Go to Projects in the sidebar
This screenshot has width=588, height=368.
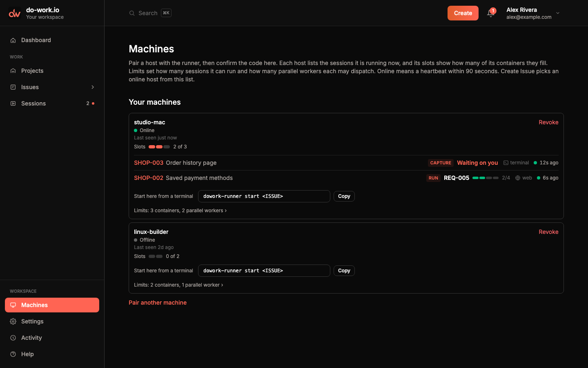pyautogui.click(x=52, y=71)
